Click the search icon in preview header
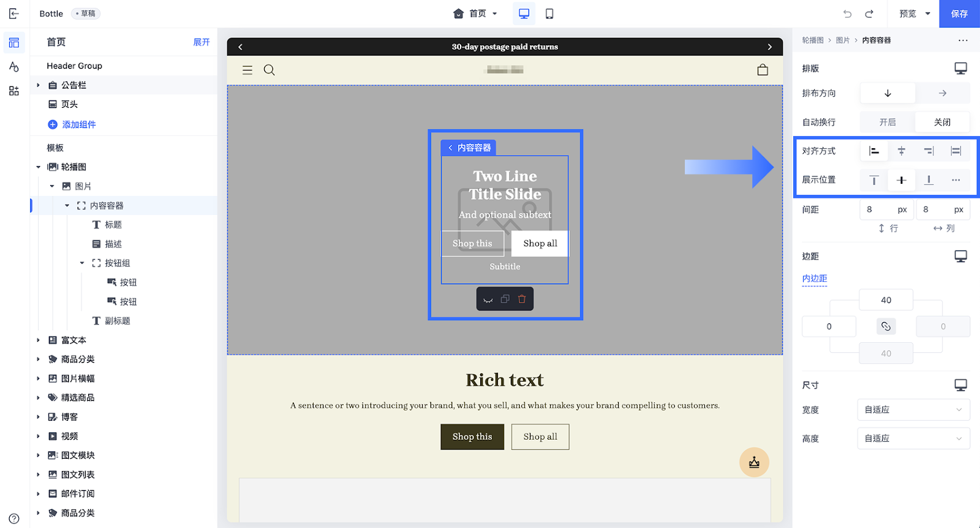Image resolution: width=980 pixels, height=528 pixels. (269, 70)
